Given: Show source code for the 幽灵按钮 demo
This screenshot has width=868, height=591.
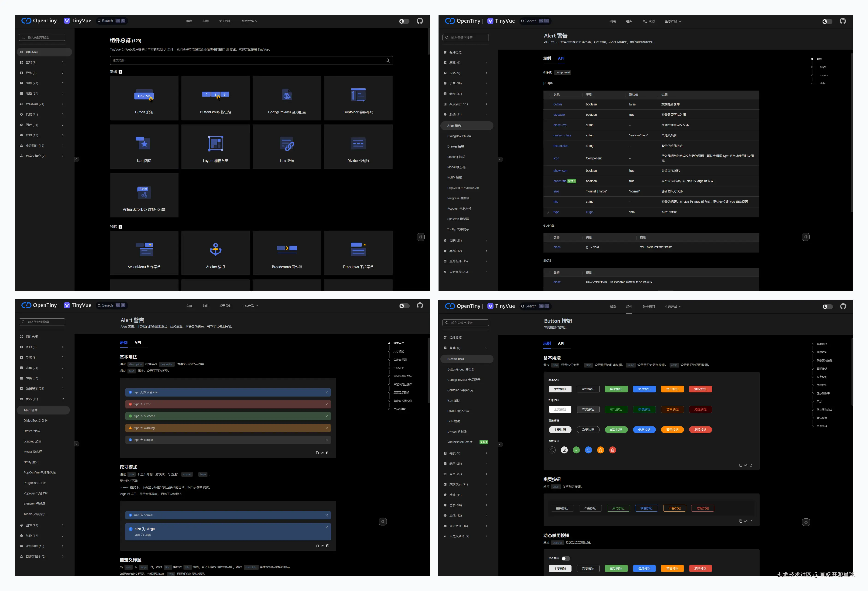Looking at the screenshot, I should [745, 521].
